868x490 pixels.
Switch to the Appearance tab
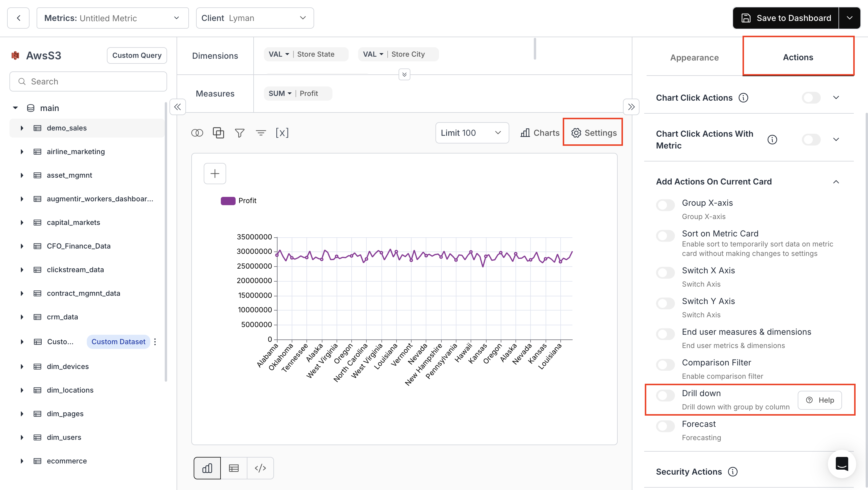tap(694, 57)
